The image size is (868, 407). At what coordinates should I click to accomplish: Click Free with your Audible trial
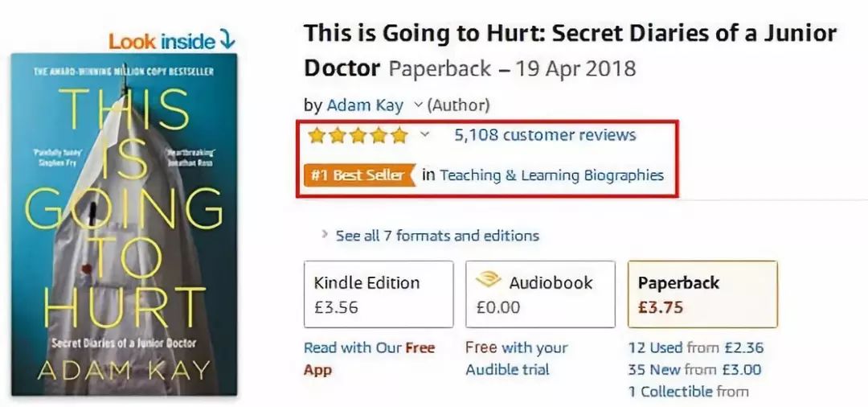(x=517, y=358)
